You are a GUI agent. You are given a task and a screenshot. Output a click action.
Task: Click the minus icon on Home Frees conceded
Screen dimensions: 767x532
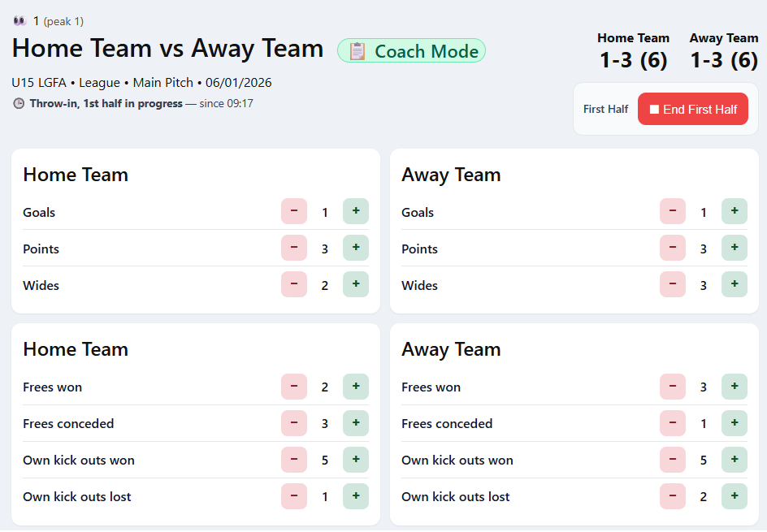[x=294, y=423]
